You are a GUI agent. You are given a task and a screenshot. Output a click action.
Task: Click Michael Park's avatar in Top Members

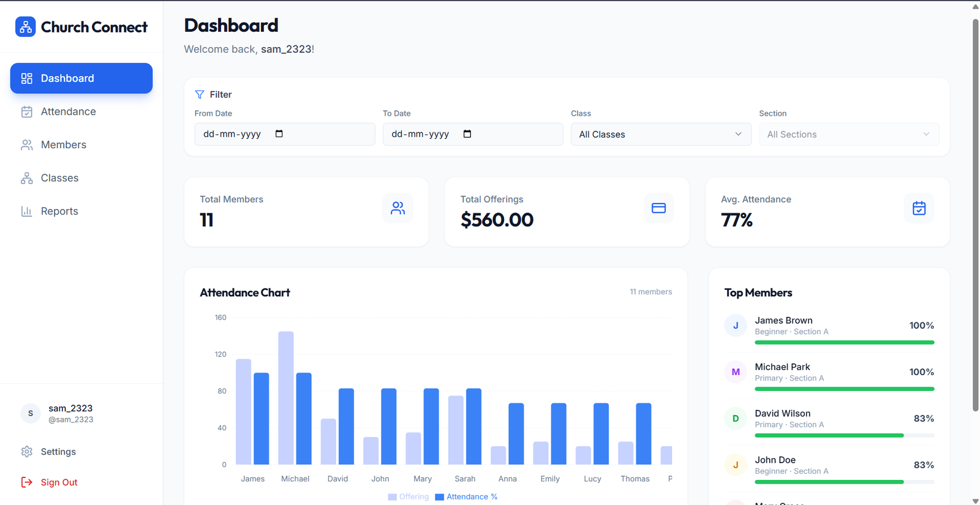pyautogui.click(x=736, y=372)
